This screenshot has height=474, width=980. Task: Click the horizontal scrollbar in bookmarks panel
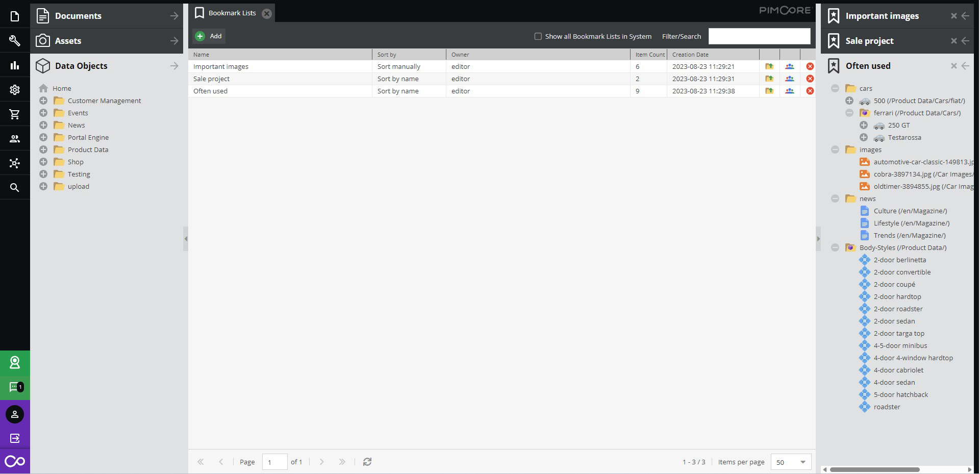pos(874,469)
